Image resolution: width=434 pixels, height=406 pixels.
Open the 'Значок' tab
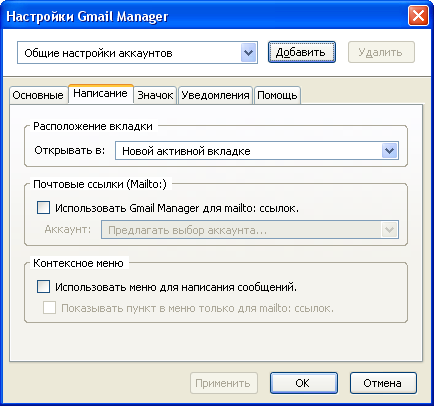155,95
